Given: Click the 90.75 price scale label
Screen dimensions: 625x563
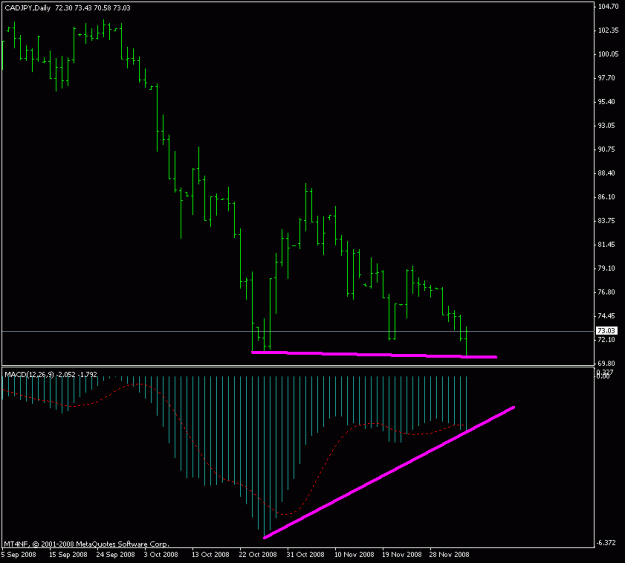Looking at the screenshot, I should point(606,150).
